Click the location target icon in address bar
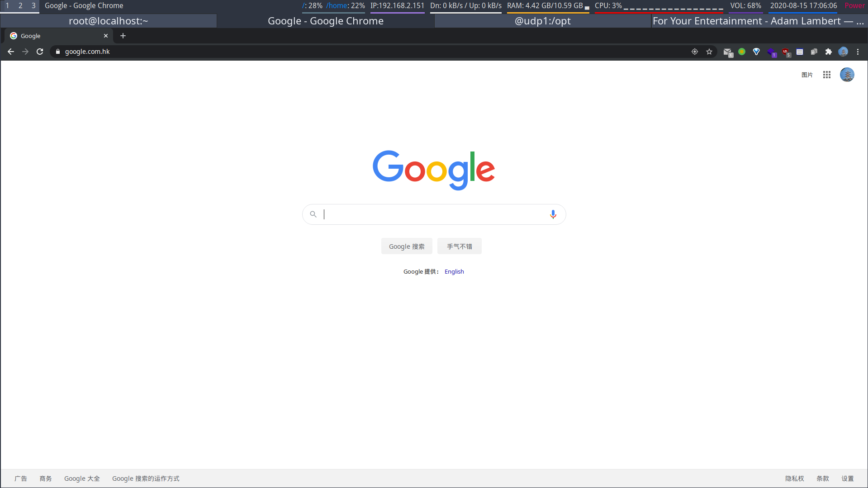 click(695, 52)
